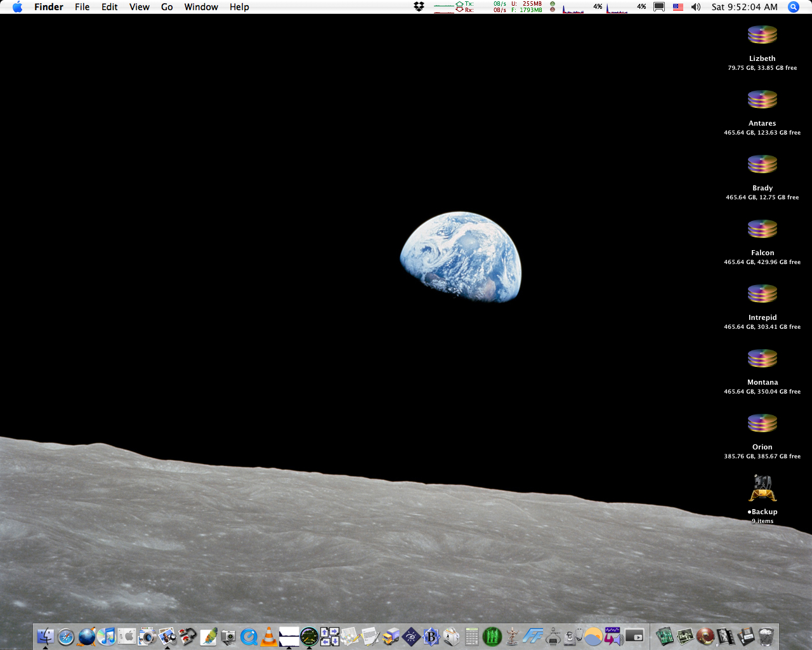Open the US flag input menu
The image size is (812, 650).
coord(678,7)
